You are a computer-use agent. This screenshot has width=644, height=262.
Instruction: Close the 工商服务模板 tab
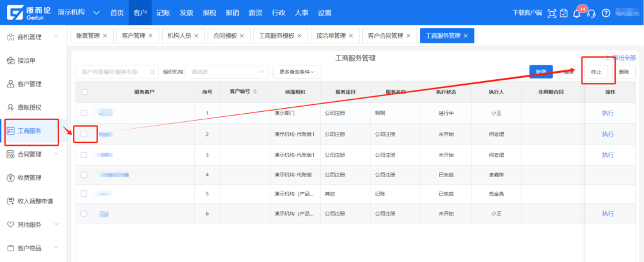click(299, 36)
